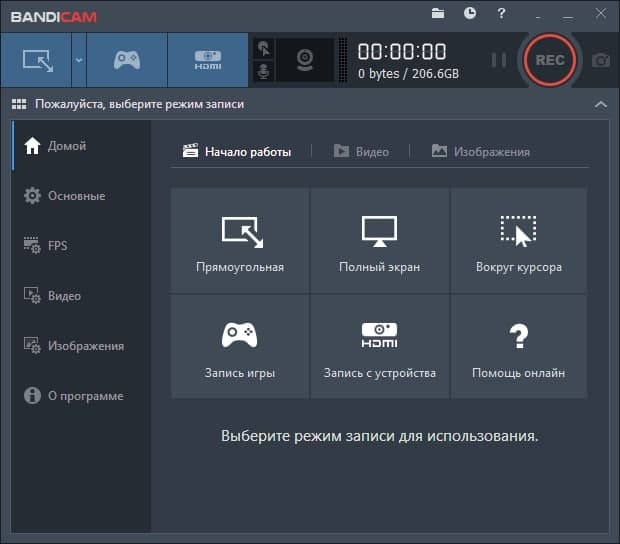Screen dimensions: 620x544
Task: Switch to HDMI device recording mode in toolbar
Action: pyautogui.click(x=208, y=60)
